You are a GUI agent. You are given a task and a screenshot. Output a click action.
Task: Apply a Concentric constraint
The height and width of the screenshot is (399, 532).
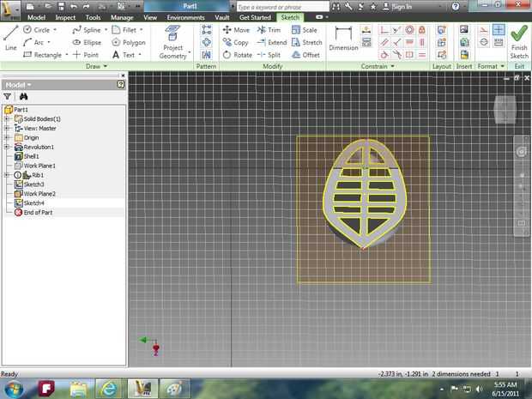point(409,30)
